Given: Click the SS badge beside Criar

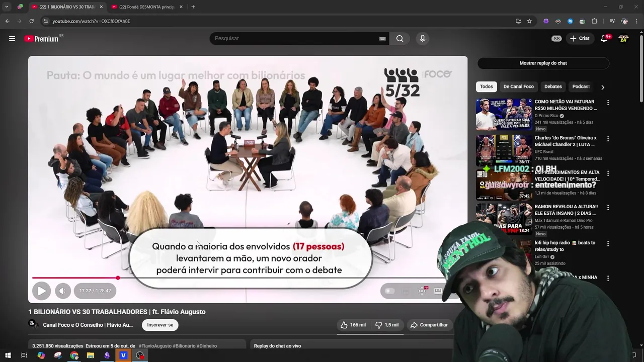Looking at the screenshot, I should pos(556,38).
